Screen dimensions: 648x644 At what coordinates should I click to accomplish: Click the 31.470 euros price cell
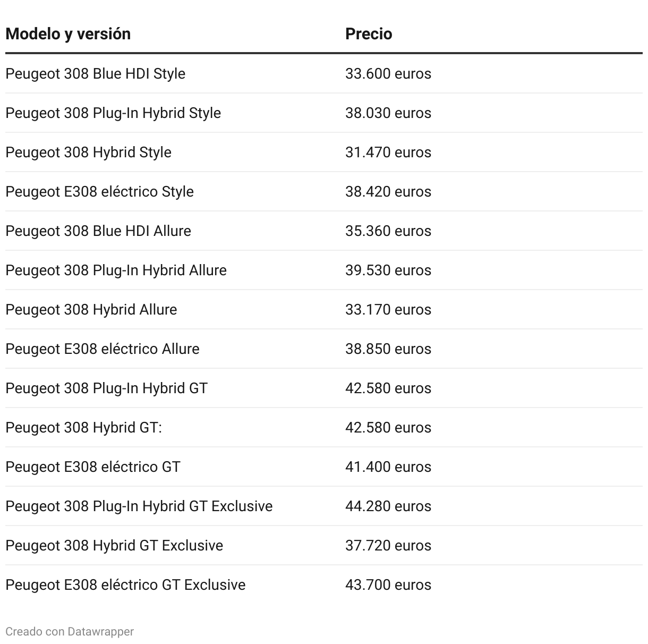[x=388, y=152]
